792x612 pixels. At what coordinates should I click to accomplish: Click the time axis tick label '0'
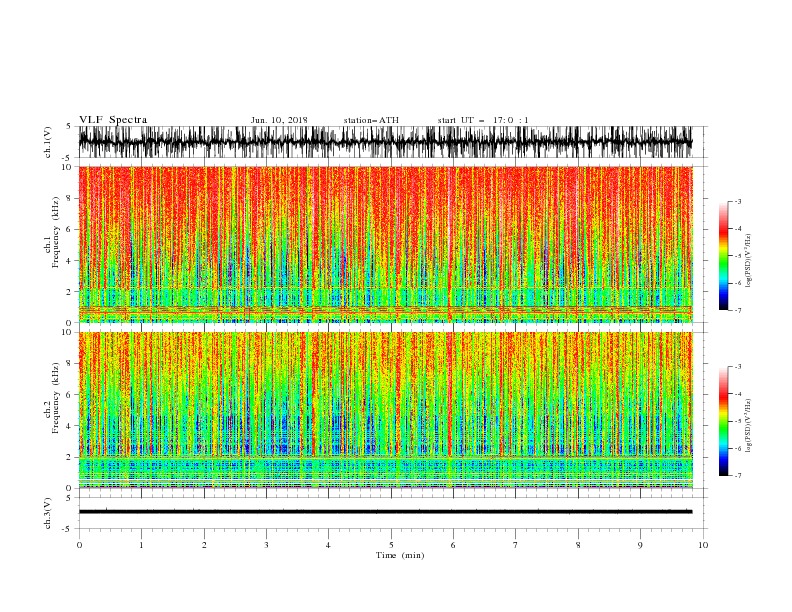click(79, 545)
